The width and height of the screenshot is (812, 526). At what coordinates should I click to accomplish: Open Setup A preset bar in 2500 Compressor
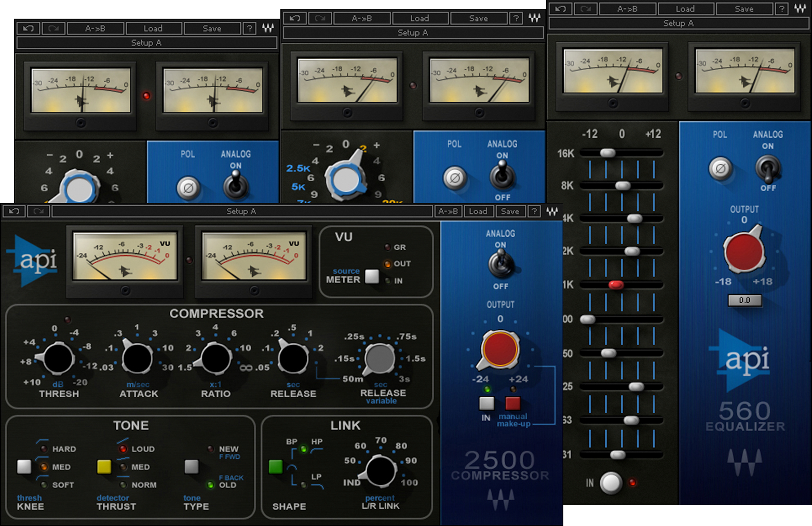[x=241, y=211]
